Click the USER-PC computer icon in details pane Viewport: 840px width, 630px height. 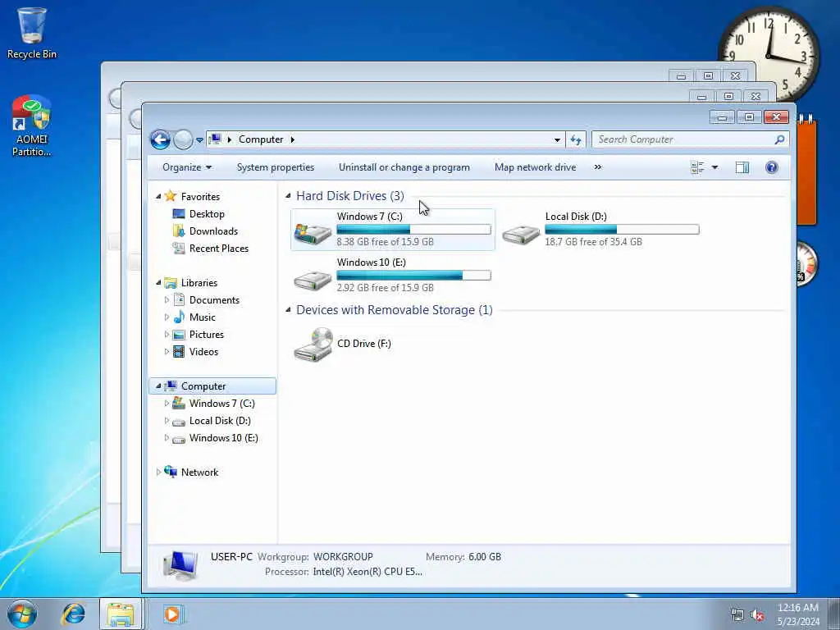[180, 565]
